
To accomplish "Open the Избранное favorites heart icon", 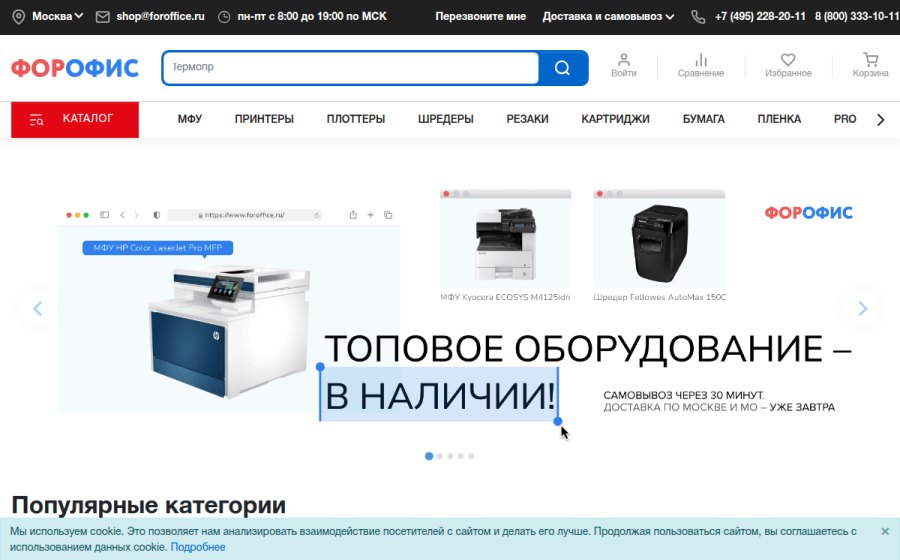I will click(788, 65).
